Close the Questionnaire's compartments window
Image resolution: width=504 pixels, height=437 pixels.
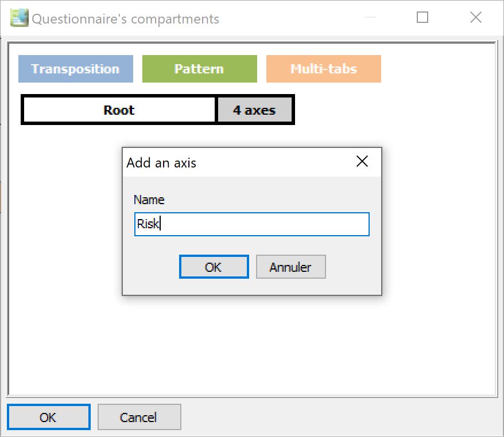click(x=475, y=17)
